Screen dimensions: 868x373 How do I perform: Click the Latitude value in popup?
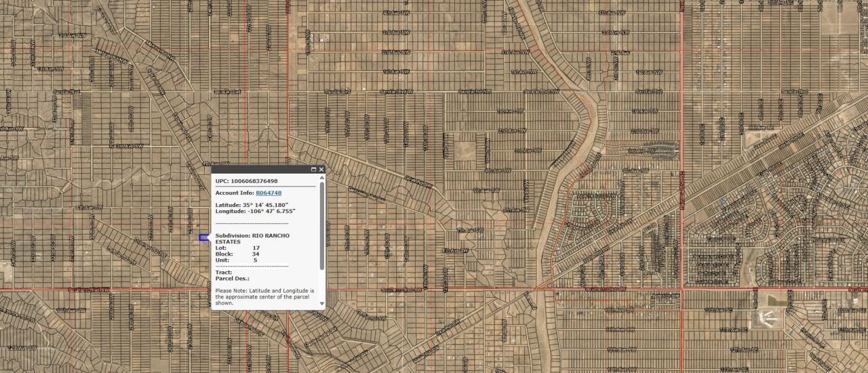pos(266,205)
